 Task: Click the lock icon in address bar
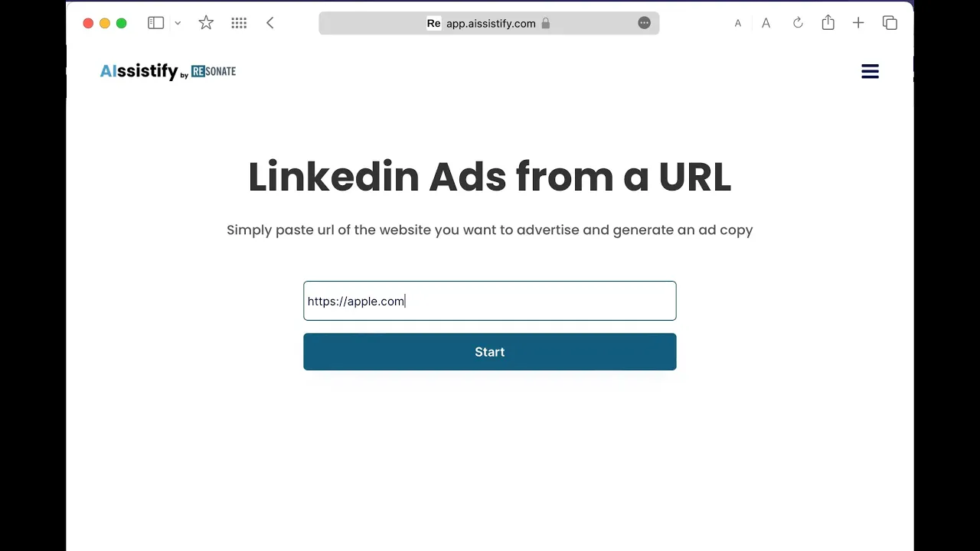[546, 23]
